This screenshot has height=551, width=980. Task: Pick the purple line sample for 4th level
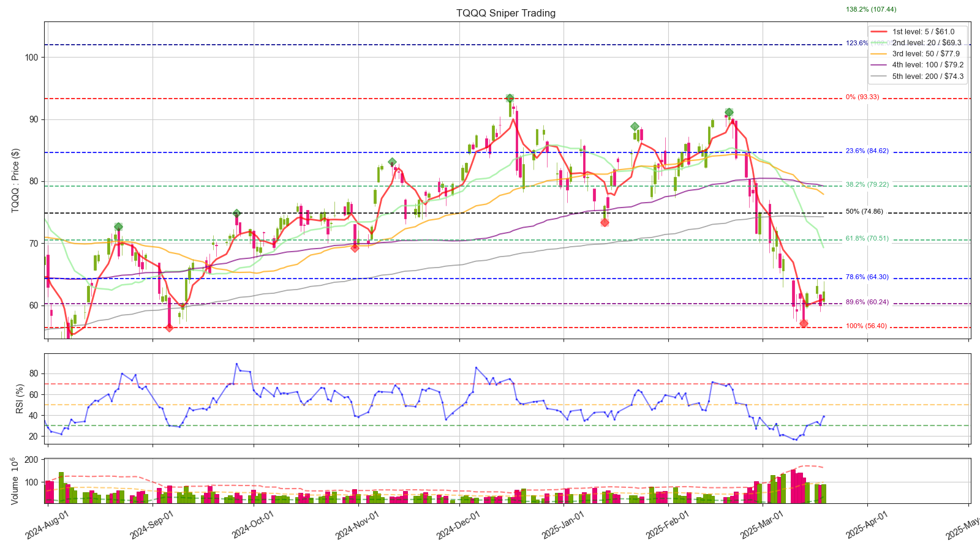[880, 65]
